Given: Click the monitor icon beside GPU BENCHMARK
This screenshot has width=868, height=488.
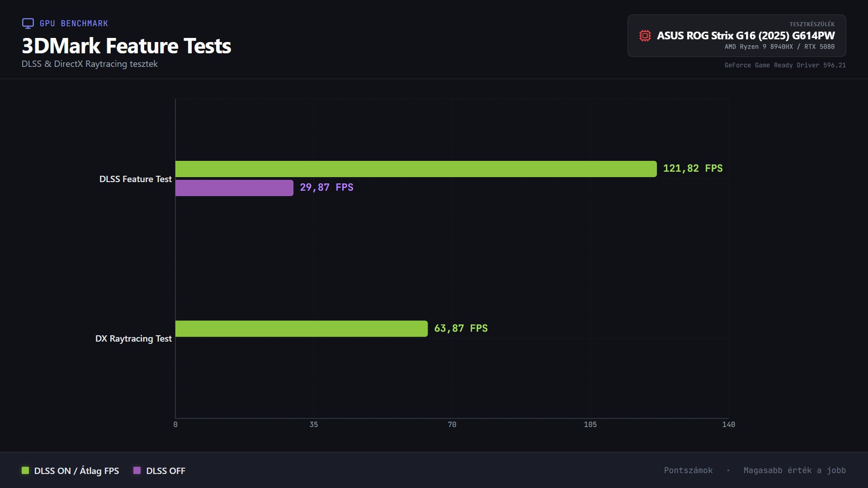Looking at the screenshot, I should (28, 23).
